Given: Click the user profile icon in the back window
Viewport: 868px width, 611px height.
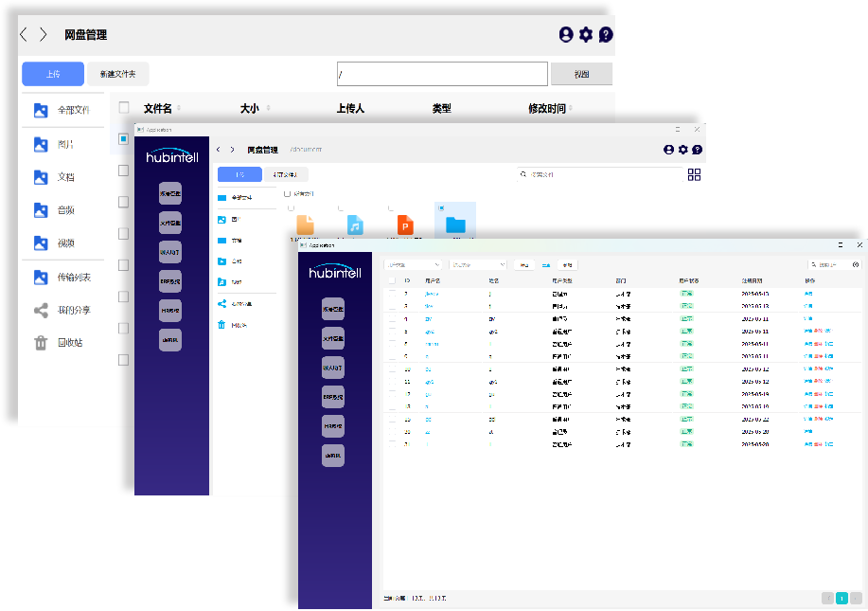Looking at the screenshot, I should point(566,35).
